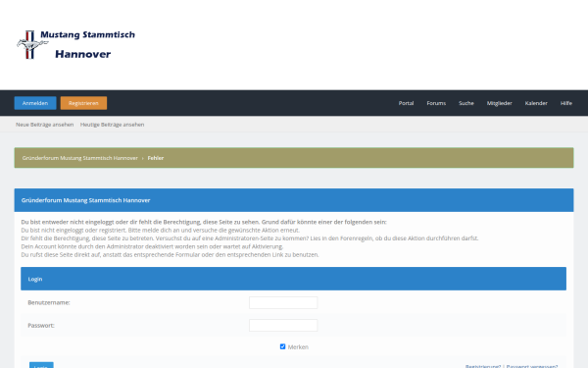The width and height of the screenshot is (588, 368).
Task: Open the Forums menu item
Action: [436, 103]
